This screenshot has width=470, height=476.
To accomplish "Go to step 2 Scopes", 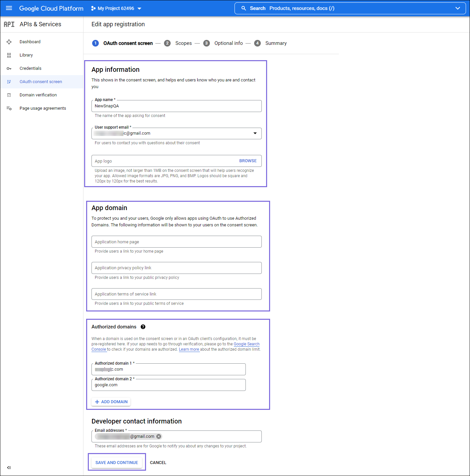I will (x=178, y=43).
